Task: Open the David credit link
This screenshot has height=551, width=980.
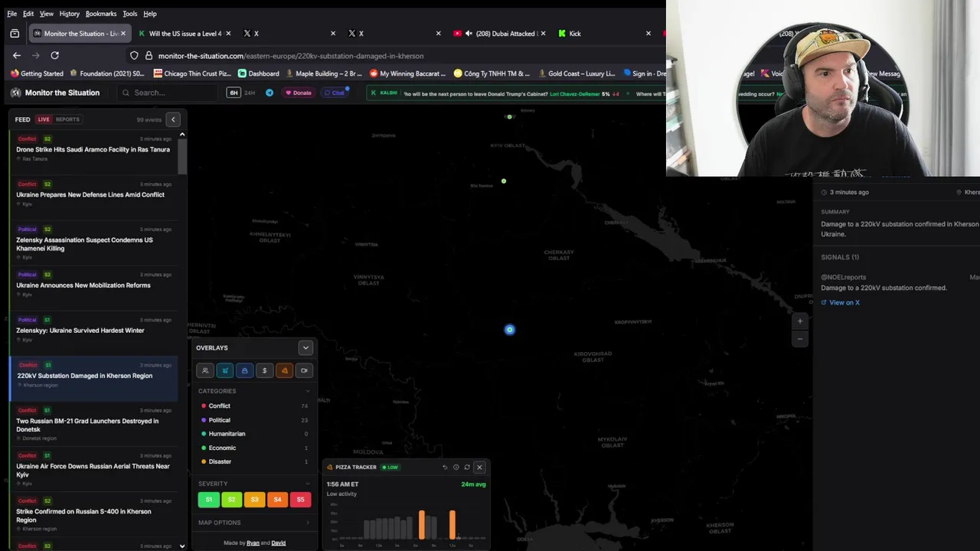Action: click(279, 543)
